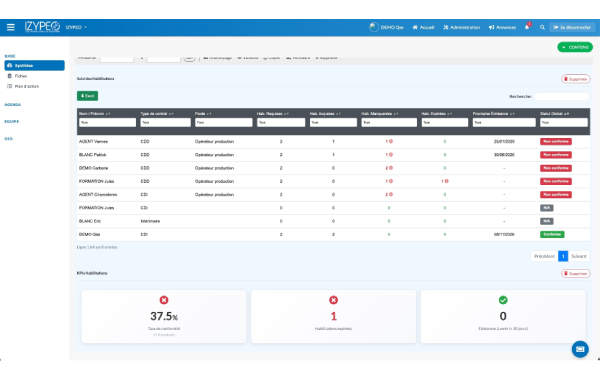Click the Hab. Manquantes filter field
Image resolution: width=600 pixels, height=380 pixels.
389,122
